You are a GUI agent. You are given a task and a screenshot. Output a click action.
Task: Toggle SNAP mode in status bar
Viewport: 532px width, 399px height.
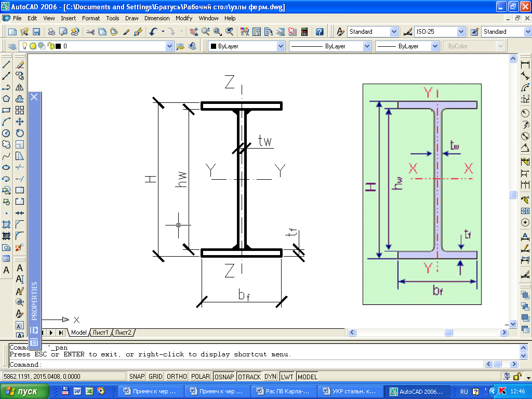(x=137, y=377)
